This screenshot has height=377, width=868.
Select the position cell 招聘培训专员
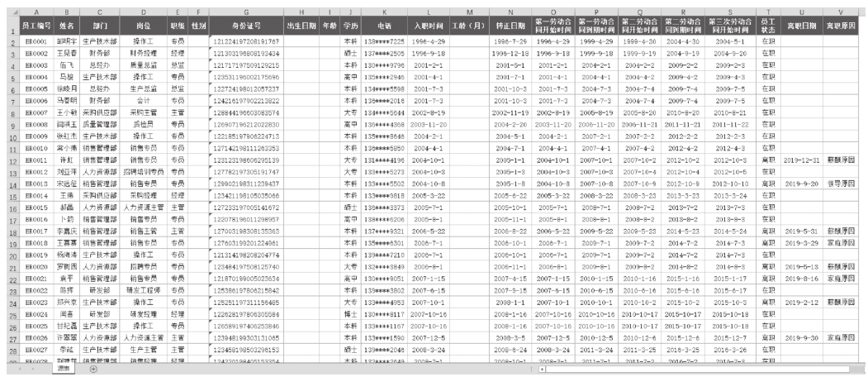click(144, 172)
